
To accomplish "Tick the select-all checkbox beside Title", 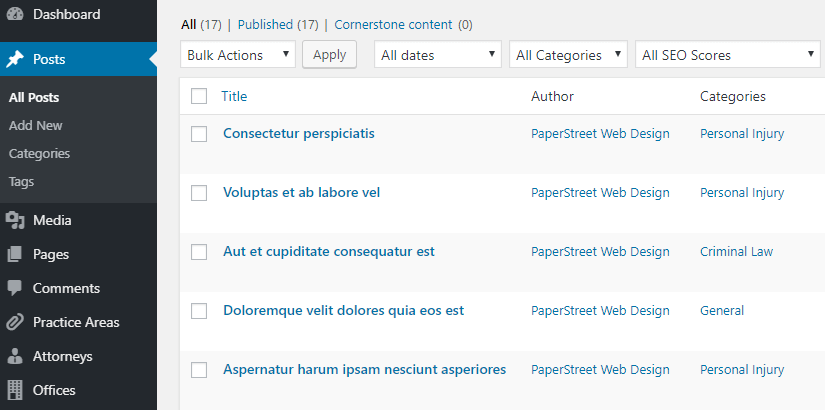I will point(199,96).
